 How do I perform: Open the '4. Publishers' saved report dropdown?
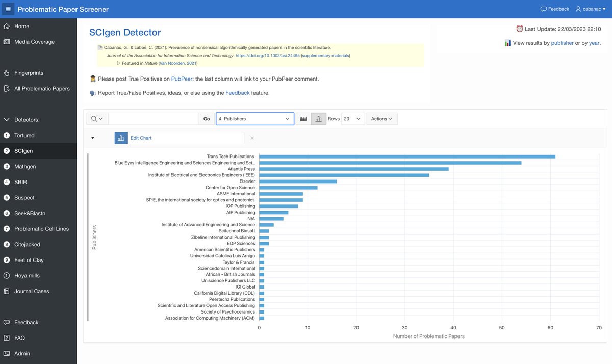tap(255, 119)
